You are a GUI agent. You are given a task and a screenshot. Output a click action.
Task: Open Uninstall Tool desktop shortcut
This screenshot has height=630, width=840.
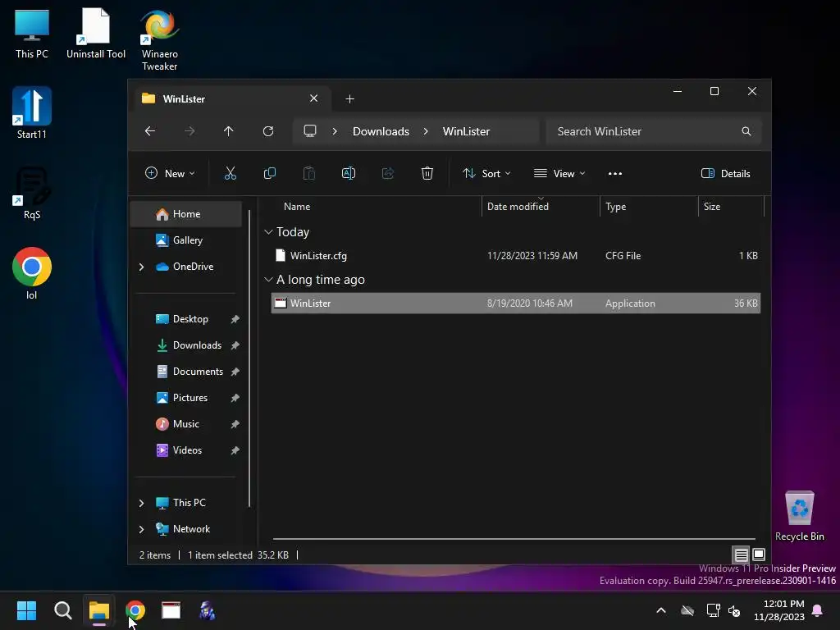[x=96, y=34]
